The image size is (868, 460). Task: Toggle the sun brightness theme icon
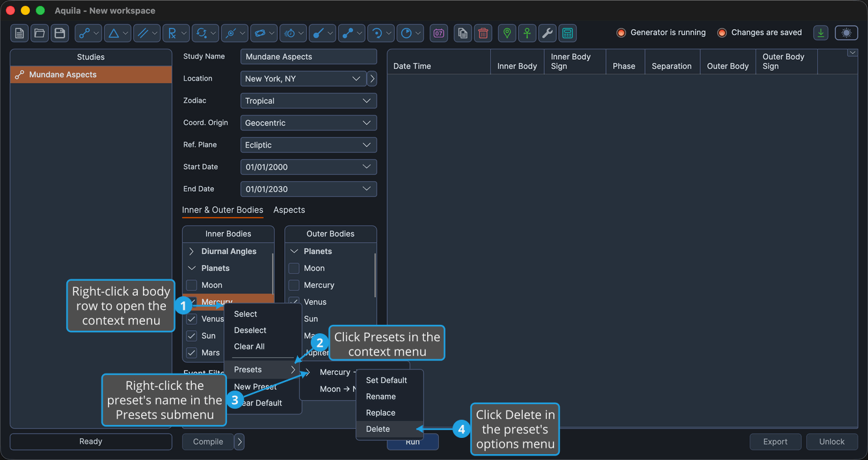pyautogui.click(x=847, y=33)
